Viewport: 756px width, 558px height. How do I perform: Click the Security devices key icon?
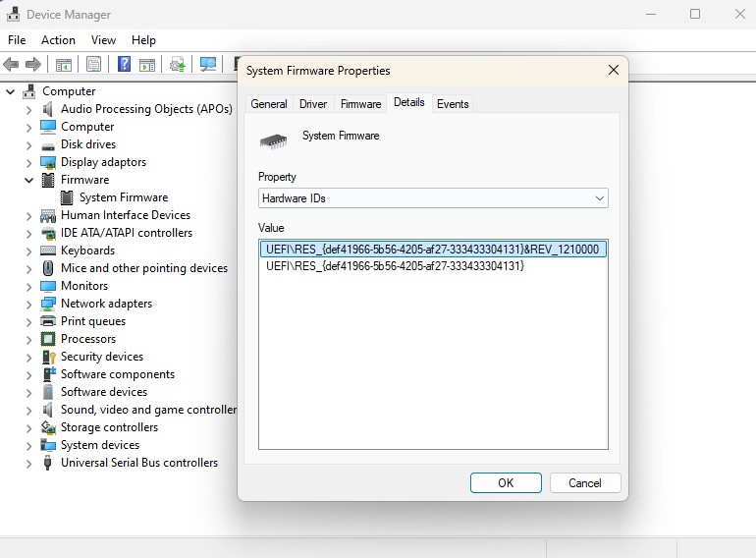click(x=49, y=357)
